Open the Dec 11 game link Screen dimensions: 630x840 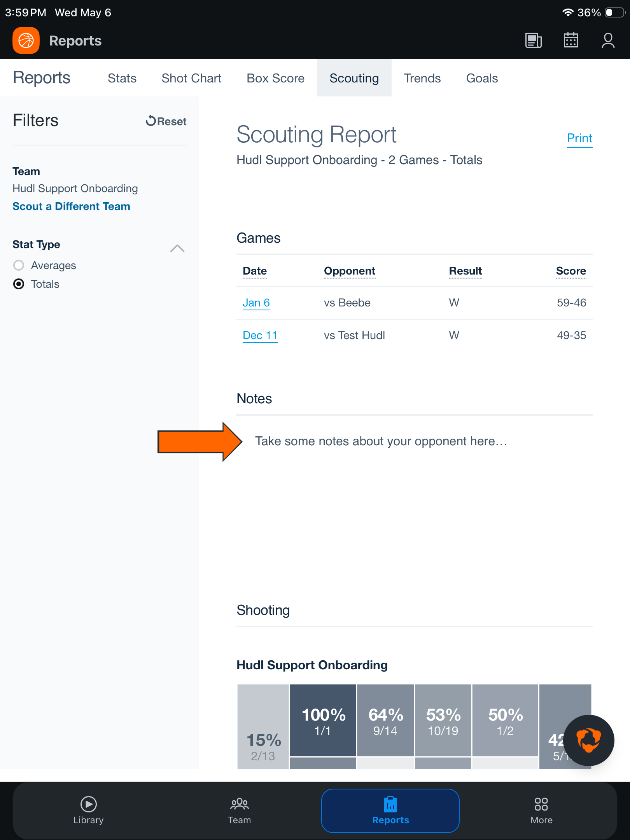tap(260, 335)
